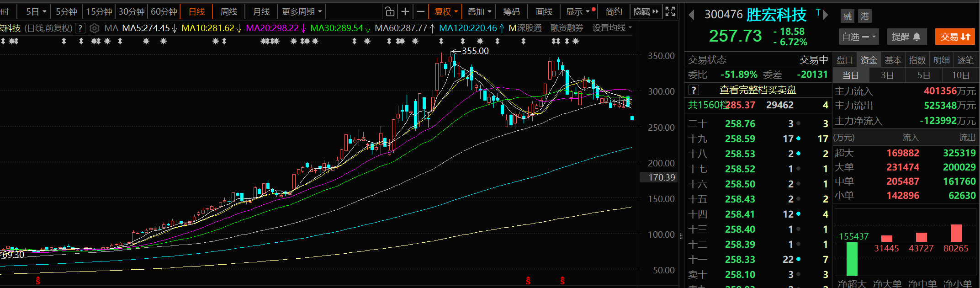Image resolution: width=980 pixels, height=288 pixels.
Task: Select 10日 capital flow range
Action: coord(960,75)
